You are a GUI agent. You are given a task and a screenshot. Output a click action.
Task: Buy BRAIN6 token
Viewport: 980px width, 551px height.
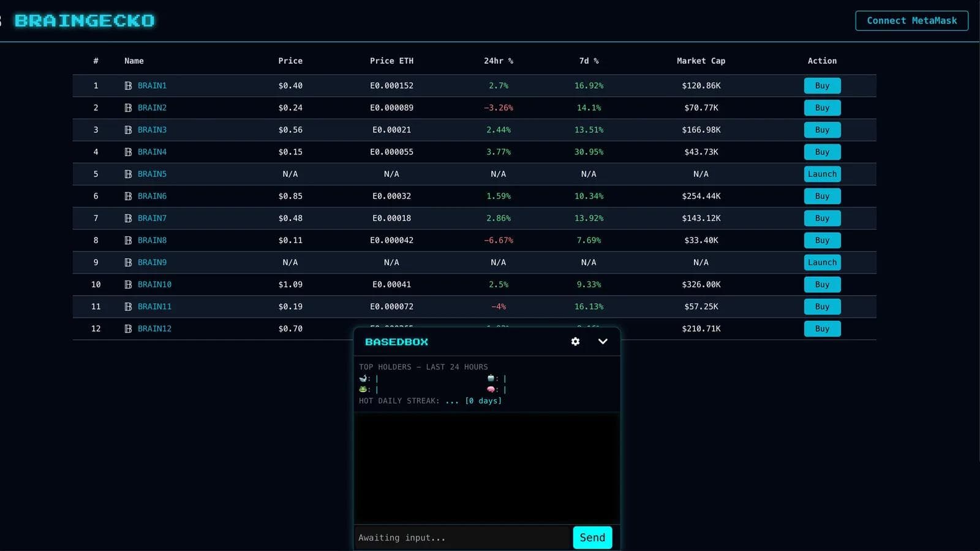[x=822, y=196]
